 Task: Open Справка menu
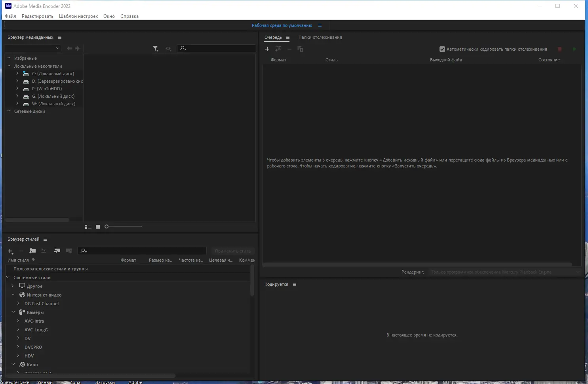point(129,16)
